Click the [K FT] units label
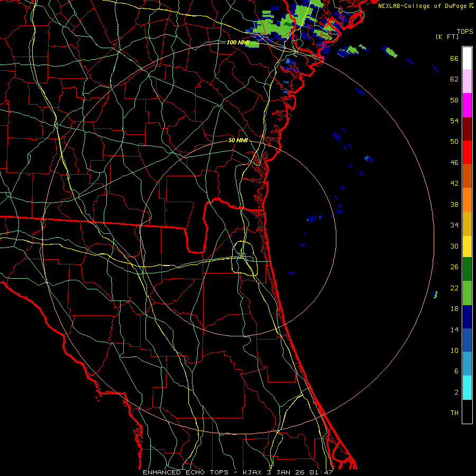476x476 pixels. click(x=447, y=37)
